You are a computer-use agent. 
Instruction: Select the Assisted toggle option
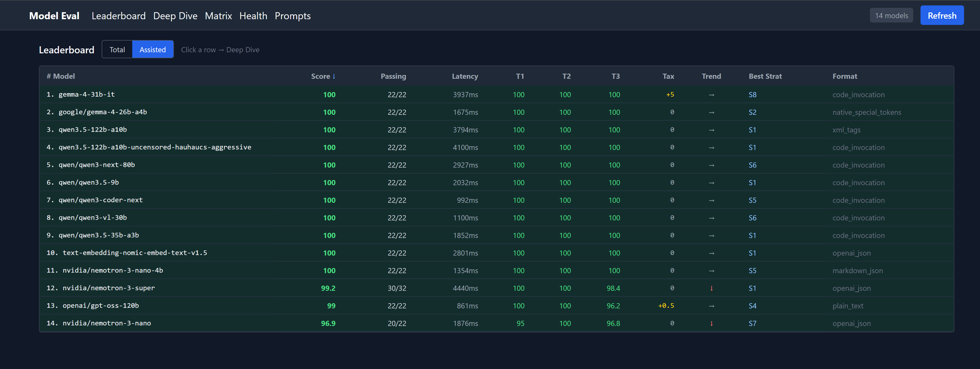(153, 50)
